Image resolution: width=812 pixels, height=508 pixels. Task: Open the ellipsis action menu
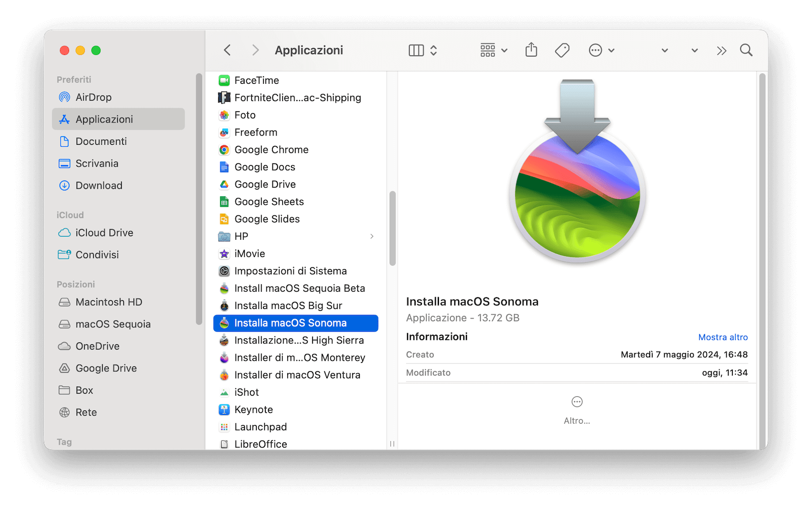pyautogui.click(x=601, y=50)
